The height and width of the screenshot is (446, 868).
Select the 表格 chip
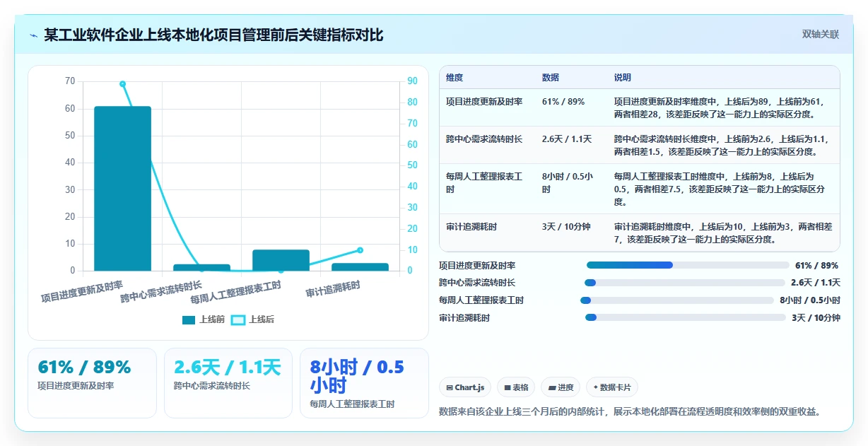(516, 387)
